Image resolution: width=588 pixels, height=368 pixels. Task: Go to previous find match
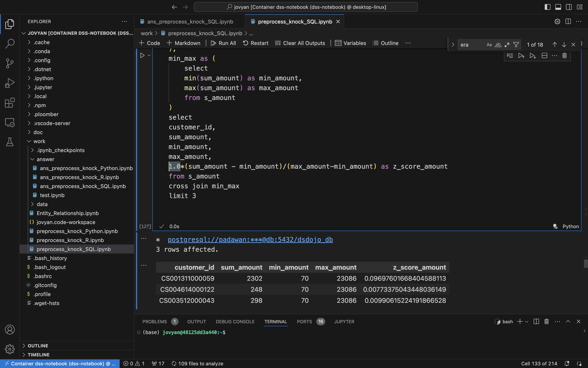555,45
